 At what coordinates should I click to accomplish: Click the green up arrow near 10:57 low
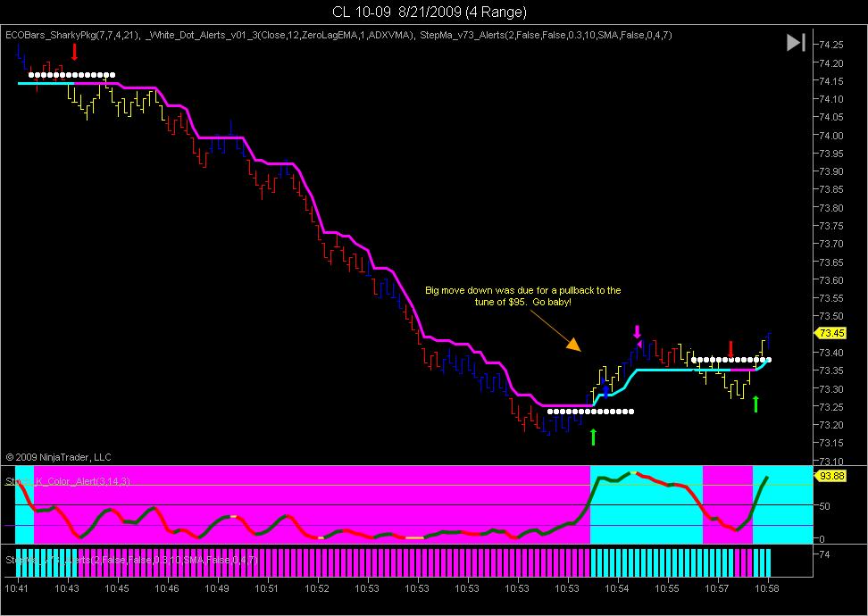pyautogui.click(x=755, y=404)
